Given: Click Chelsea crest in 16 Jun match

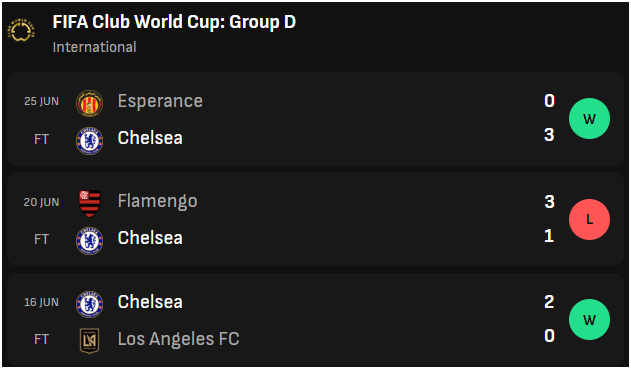Looking at the screenshot, I should click(x=89, y=304).
